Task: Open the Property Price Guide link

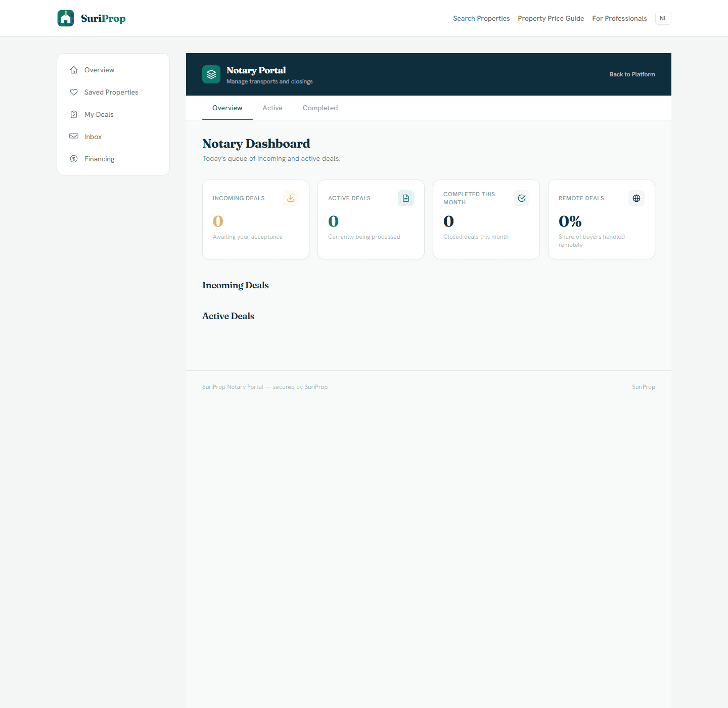Action: (551, 18)
